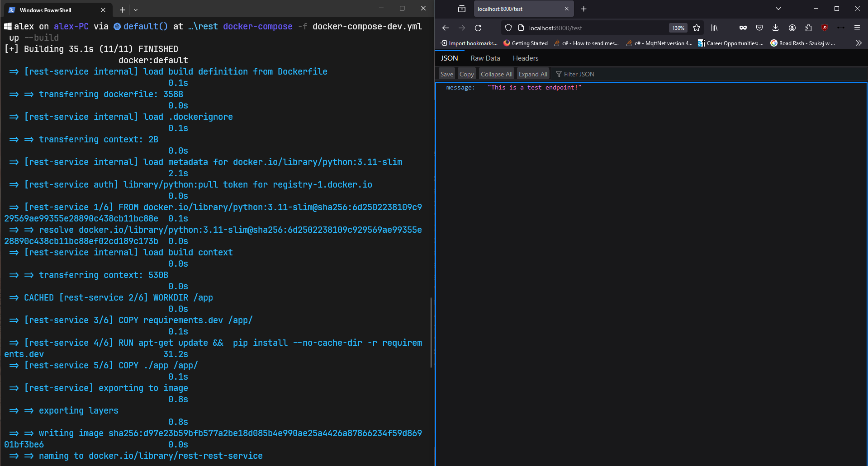This screenshot has width=868, height=466.
Task: Show site information page icon
Action: click(521, 28)
